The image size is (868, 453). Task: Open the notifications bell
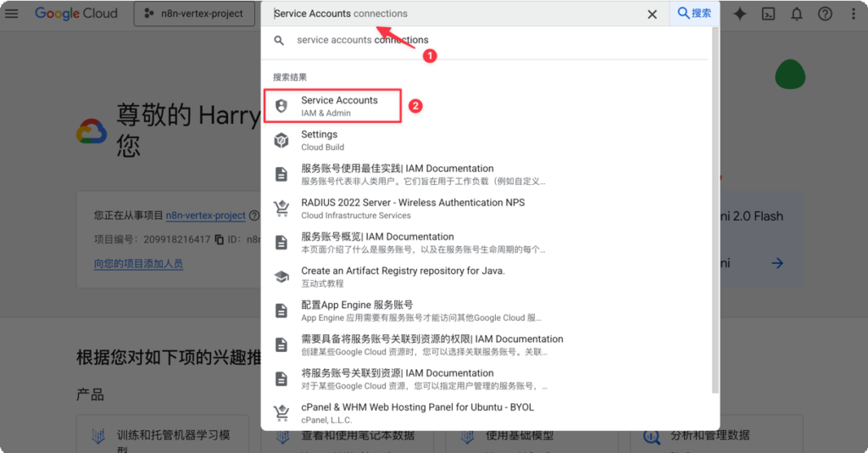click(x=797, y=14)
